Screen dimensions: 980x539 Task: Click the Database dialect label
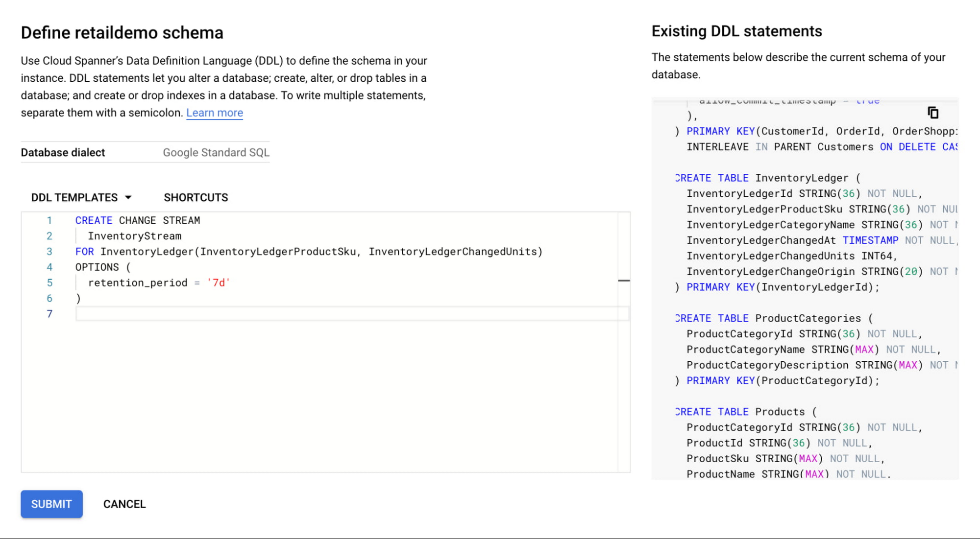pos(63,152)
